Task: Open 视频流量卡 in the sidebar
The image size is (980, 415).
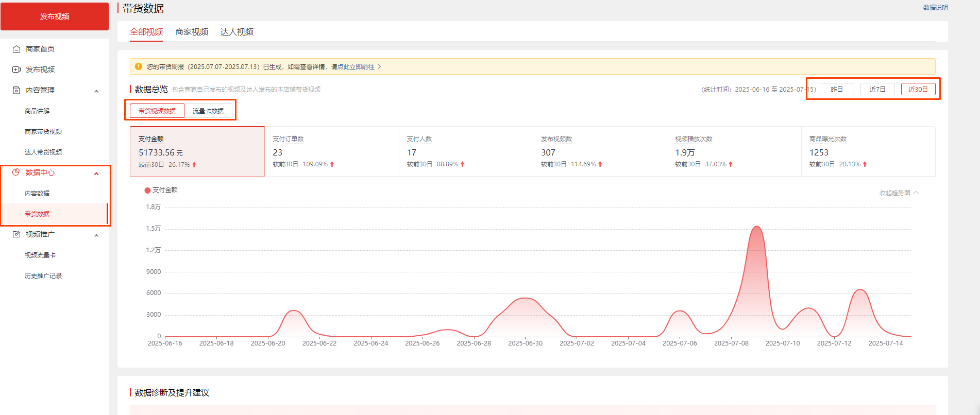Action: pyautogui.click(x=40, y=255)
